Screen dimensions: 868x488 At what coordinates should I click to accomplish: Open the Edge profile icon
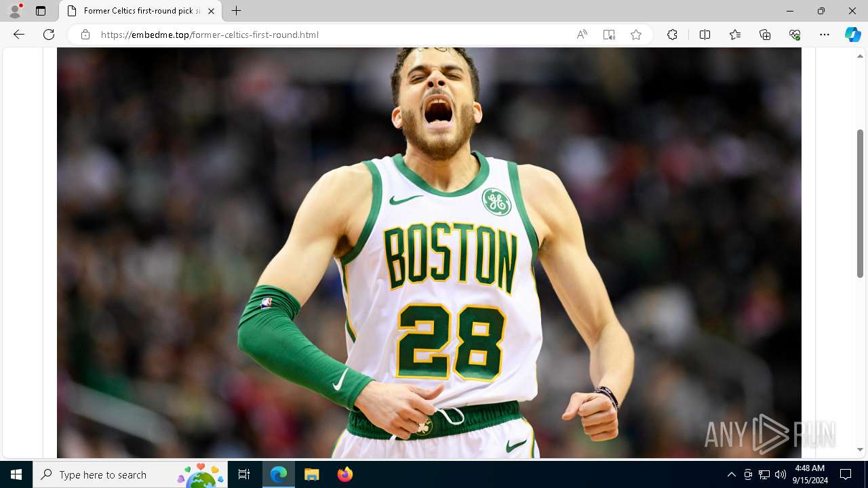[15, 11]
